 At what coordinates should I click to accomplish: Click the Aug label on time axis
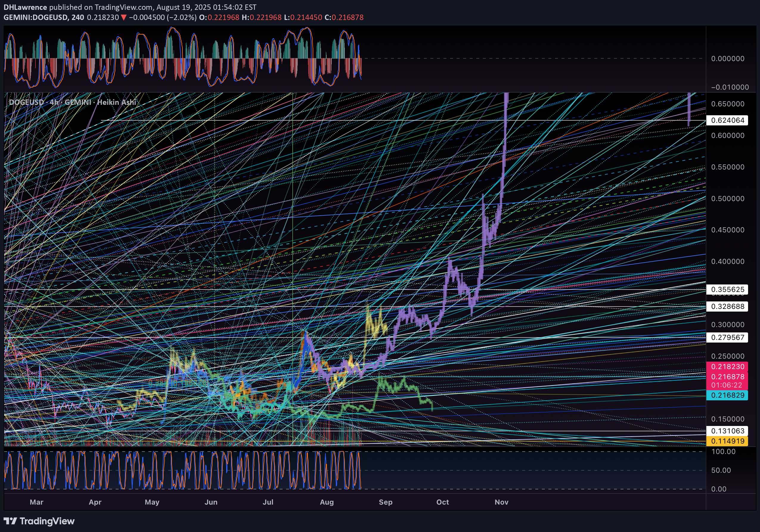(x=327, y=502)
